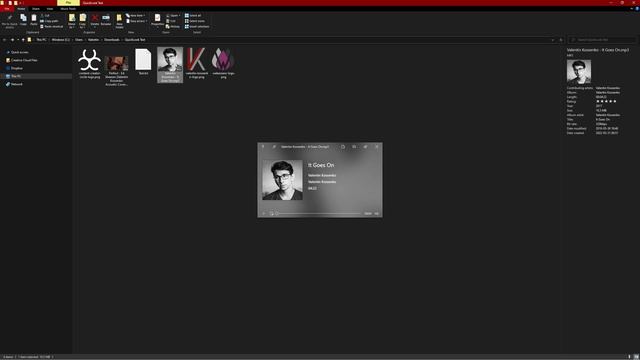Open the address bar history dropdown
Viewport: 640px width, 360px height.
[553, 40]
